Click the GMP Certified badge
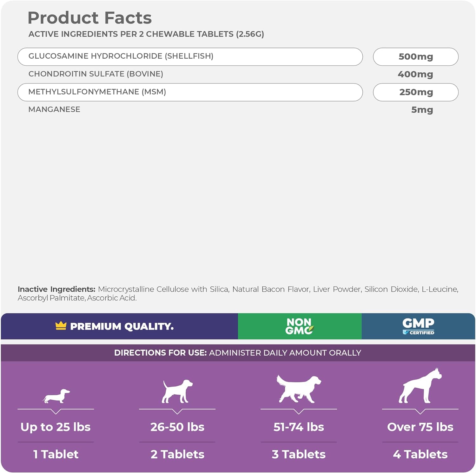The width and height of the screenshot is (476, 473). pyautogui.click(x=418, y=326)
